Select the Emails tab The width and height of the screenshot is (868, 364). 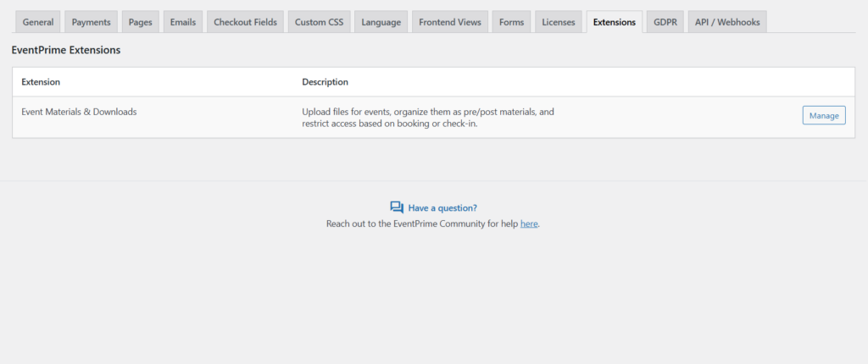[183, 22]
